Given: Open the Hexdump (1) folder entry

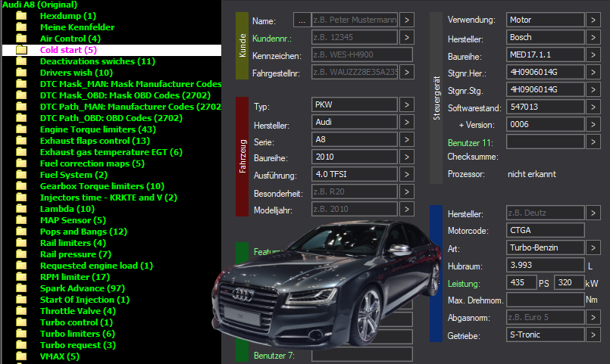Looking at the screenshot, I should [x=68, y=16].
